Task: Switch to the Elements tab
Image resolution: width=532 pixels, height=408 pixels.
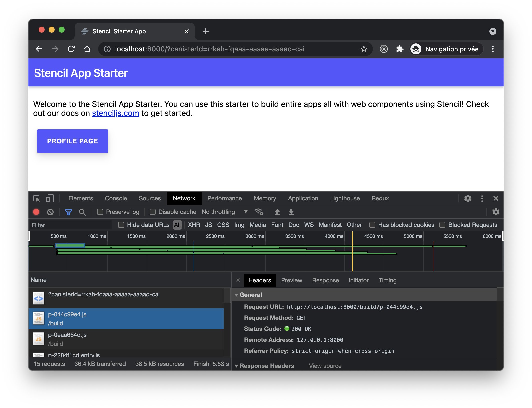Action: click(x=81, y=198)
